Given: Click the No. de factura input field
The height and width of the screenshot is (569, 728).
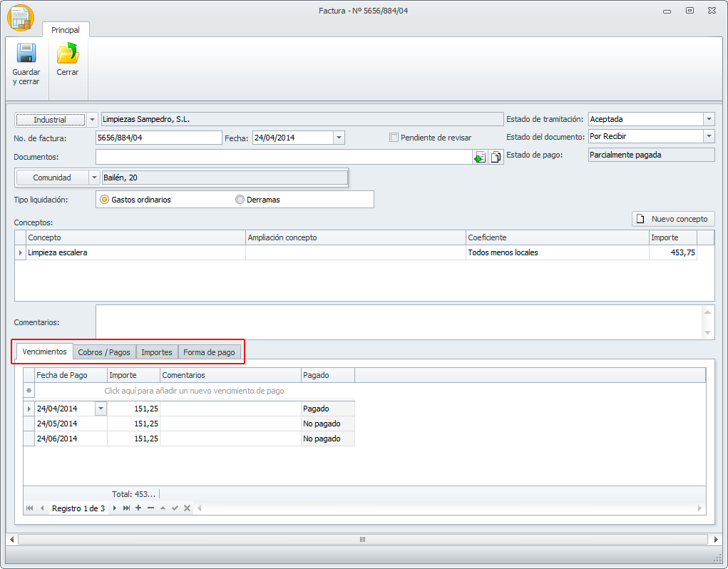Looking at the screenshot, I should pos(158,138).
